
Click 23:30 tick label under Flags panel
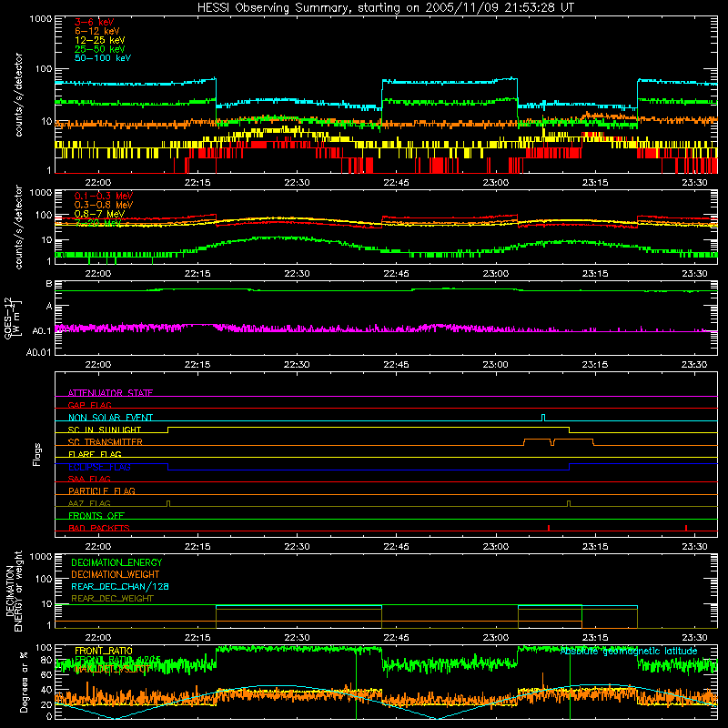694,547
